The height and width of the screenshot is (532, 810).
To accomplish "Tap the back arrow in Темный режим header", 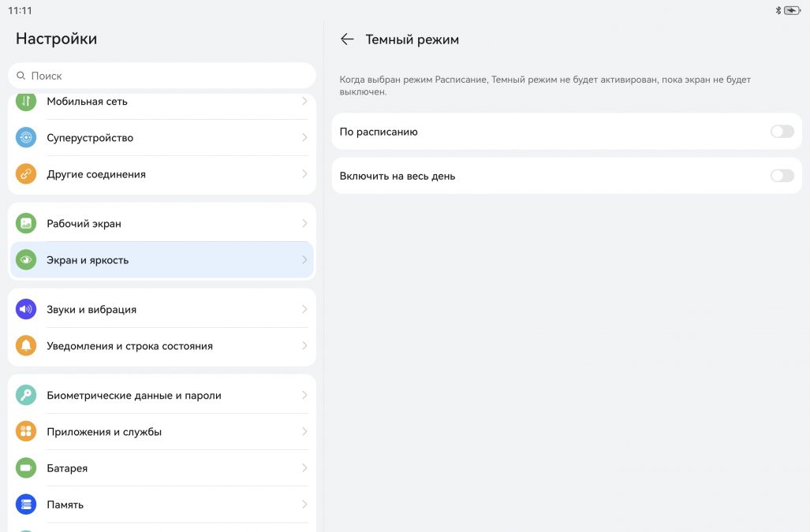I will (x=347, y=39).
